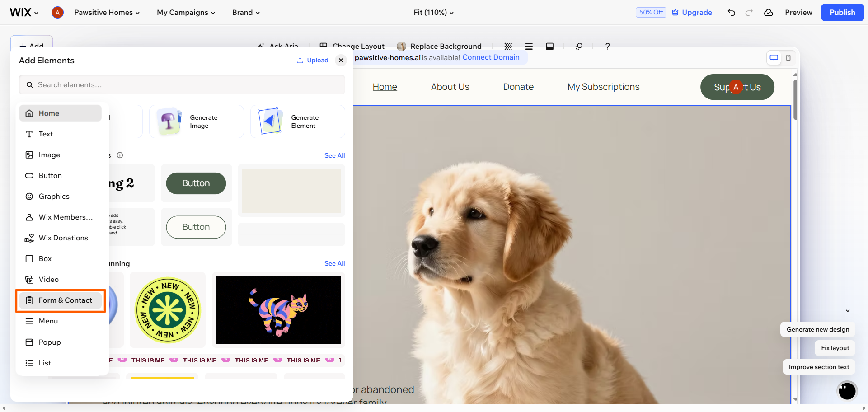This screenshot has height=412, width=868.
Task: Open the Aria assistant black circle icon
Action: click(847, 391)
